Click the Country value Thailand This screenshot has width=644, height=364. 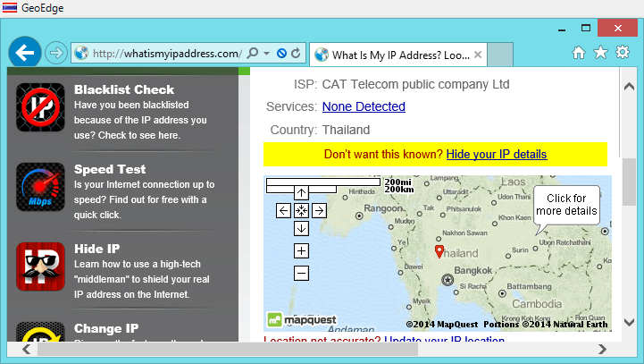(346, 130)
